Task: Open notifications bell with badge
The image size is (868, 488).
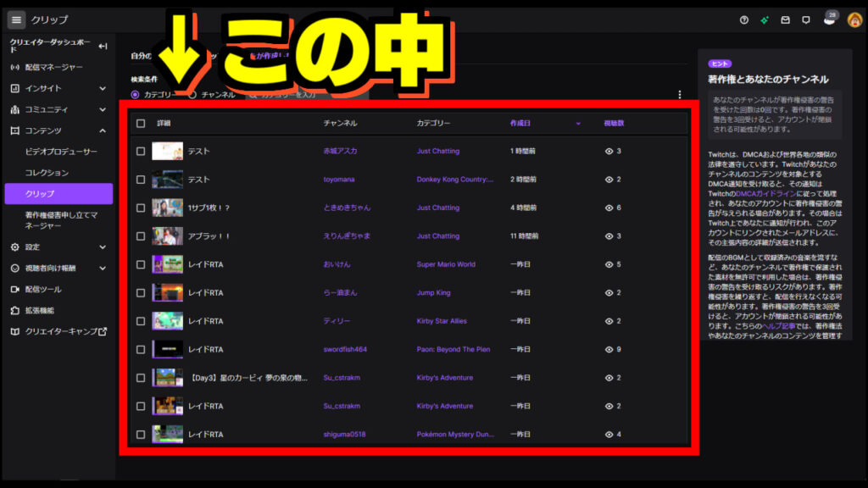Action: click(829, 19)
